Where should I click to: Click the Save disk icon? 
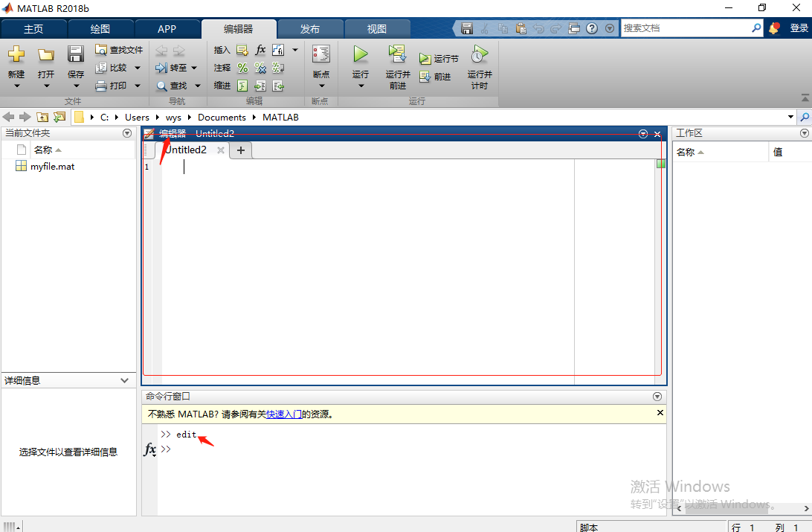pyautogui.click(x=76, y=54)
